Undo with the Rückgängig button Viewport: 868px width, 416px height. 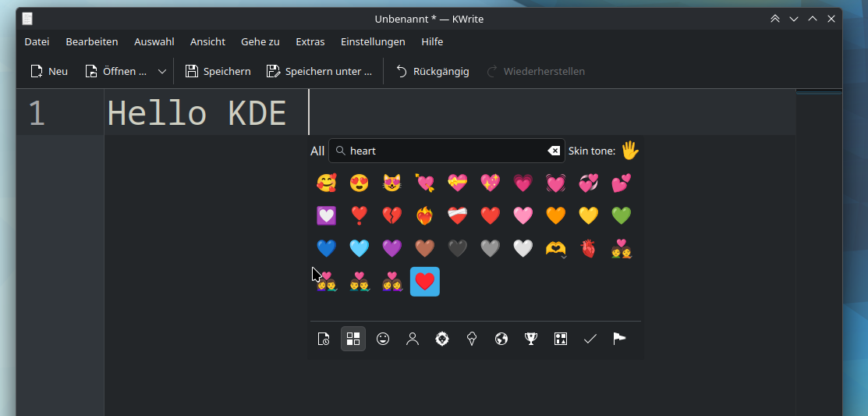click(x=432, y=72)
